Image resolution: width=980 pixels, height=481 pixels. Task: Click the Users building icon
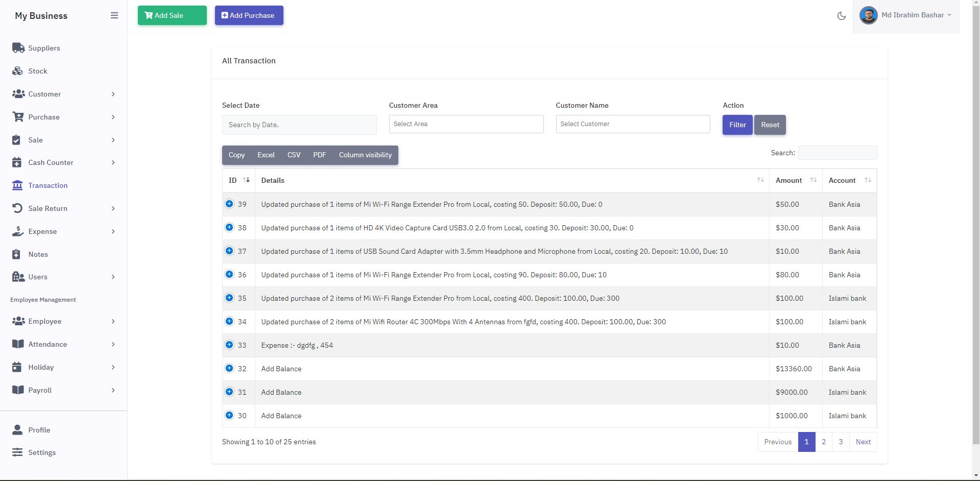18,277
